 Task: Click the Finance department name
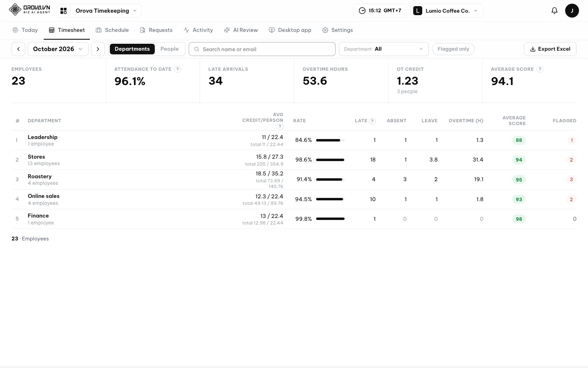point(38,216)
